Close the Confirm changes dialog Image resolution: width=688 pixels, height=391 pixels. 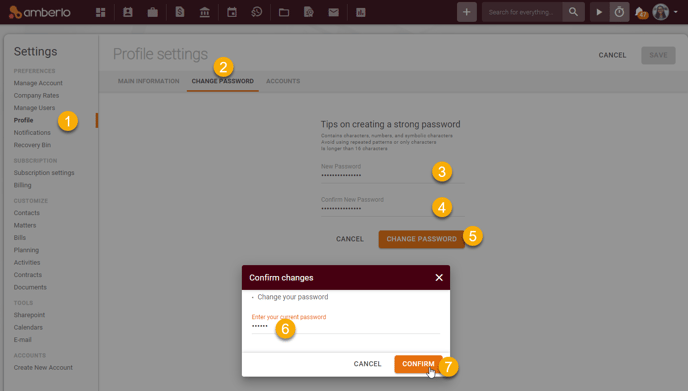(x=439, y=277)
